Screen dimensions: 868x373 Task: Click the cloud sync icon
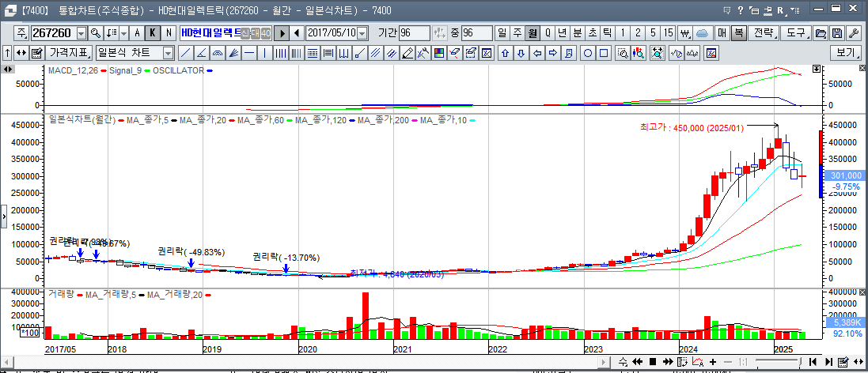pos(703,33)
